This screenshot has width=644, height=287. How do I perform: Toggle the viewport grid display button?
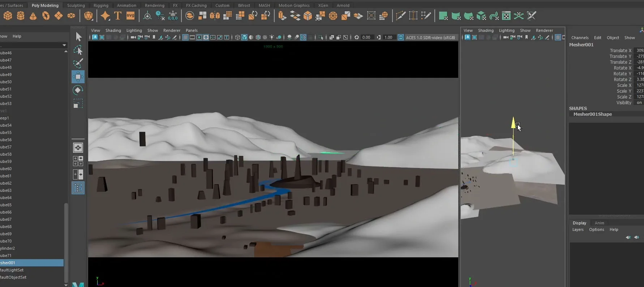pyautogui.click(x=185, y=37)
